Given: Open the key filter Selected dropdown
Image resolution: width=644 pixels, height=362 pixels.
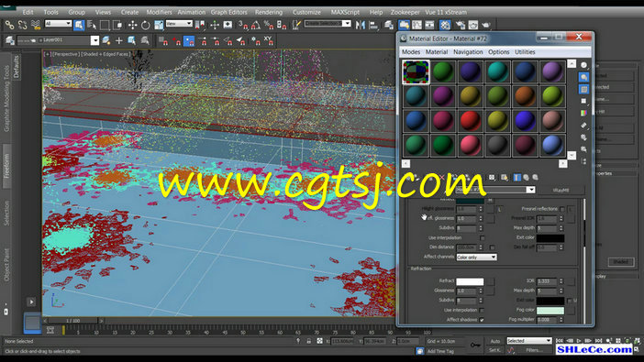Looking at the screenshot, I should (x=529, y=341).
